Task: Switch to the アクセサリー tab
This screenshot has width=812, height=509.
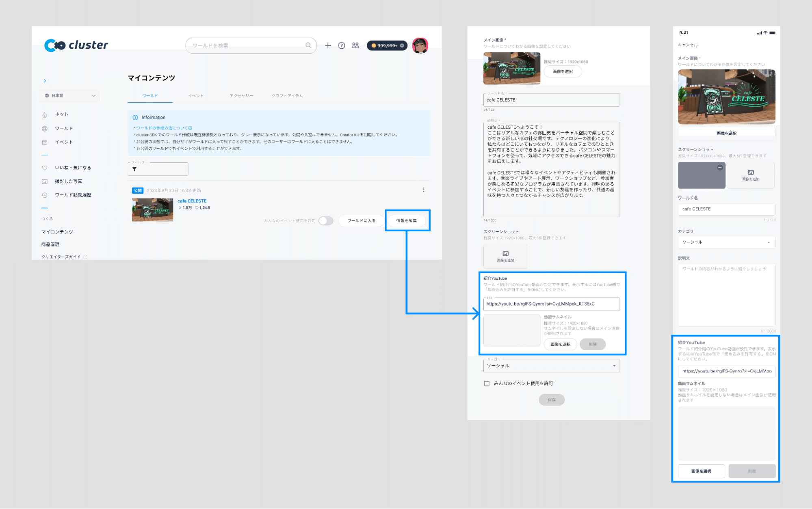Action: 241,96
